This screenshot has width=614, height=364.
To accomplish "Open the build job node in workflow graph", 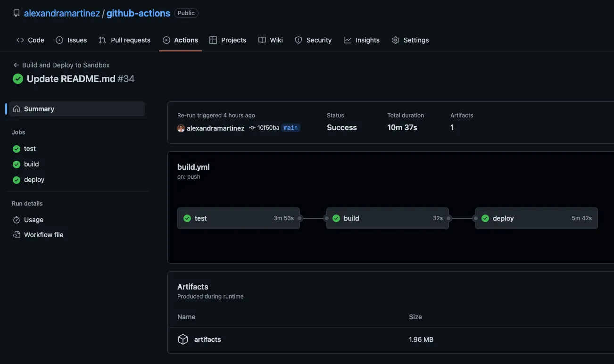I will (x=388, y=218).
